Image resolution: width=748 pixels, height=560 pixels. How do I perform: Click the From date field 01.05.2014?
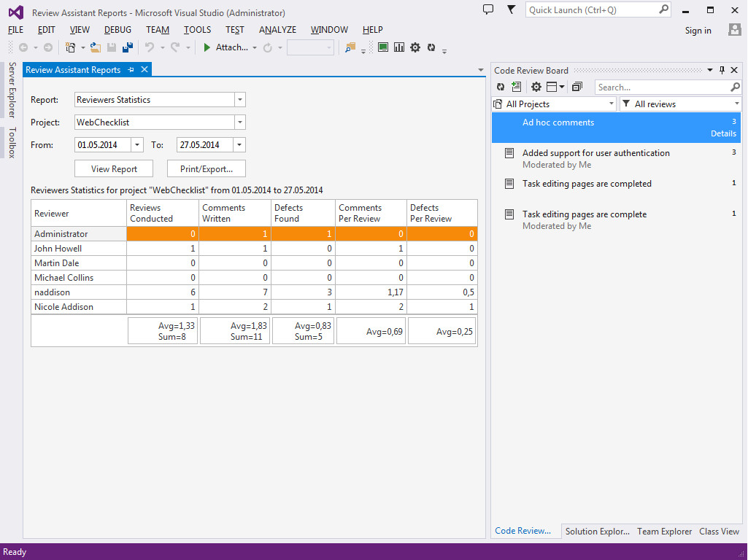tap(102, 145)
